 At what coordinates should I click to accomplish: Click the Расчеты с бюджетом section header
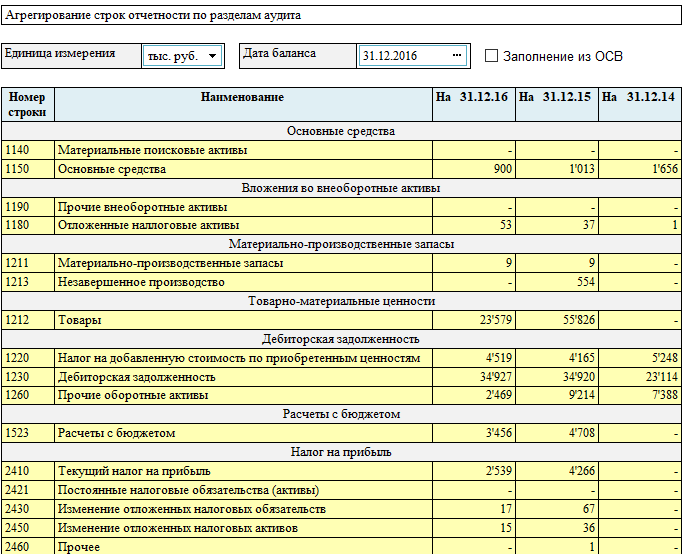[x=341, y=414]
